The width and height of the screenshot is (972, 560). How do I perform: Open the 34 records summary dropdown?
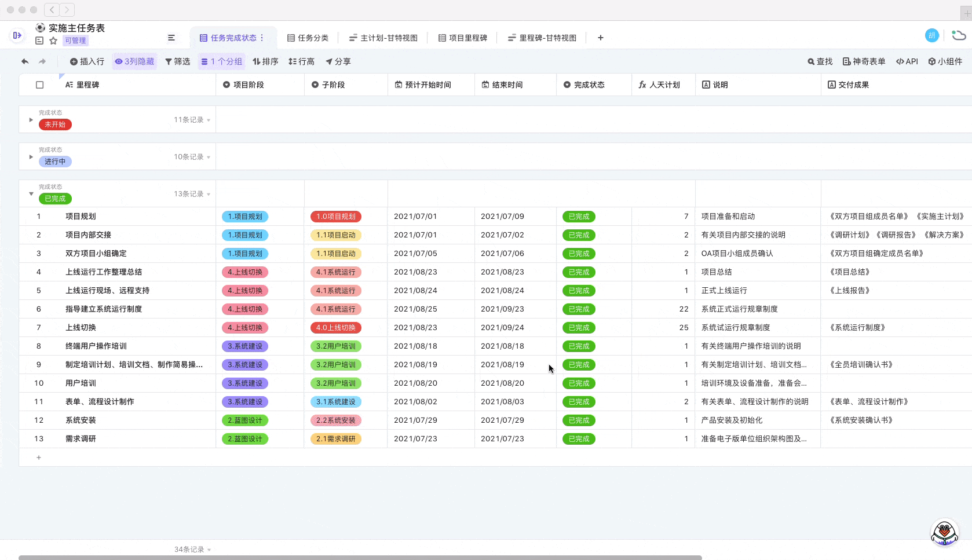pos(192,549)
